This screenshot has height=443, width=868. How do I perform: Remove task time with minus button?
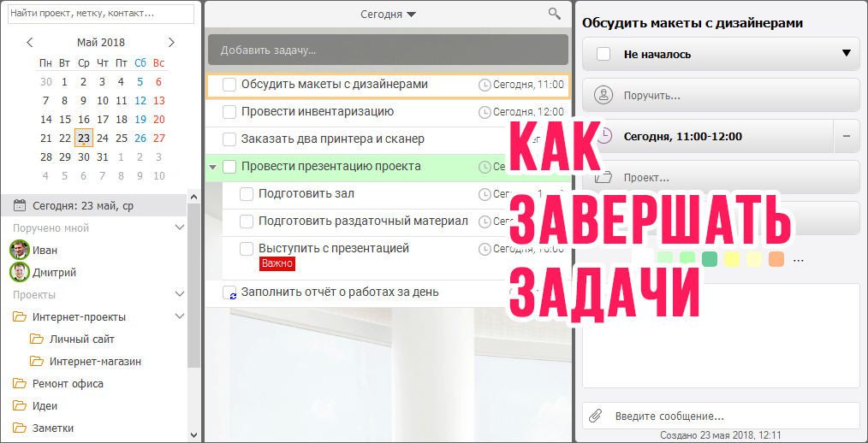point(847,136)
